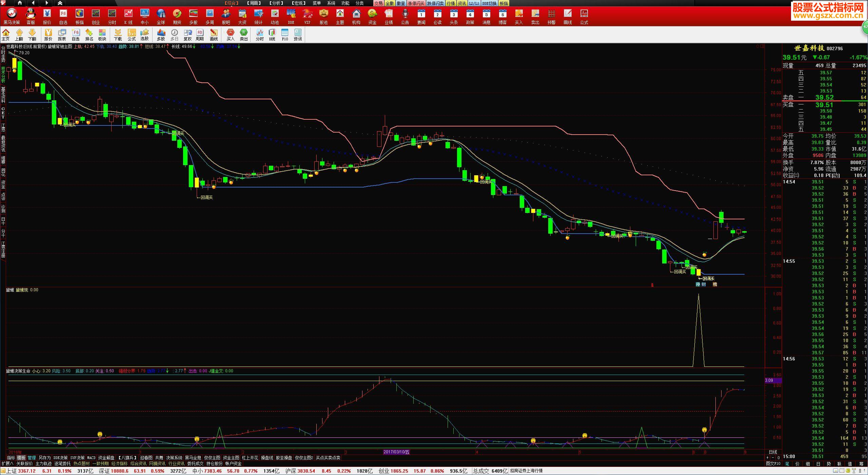The image size is (868, 475).
Task: Open the DDE analysis icon
Action: (291, 16)
